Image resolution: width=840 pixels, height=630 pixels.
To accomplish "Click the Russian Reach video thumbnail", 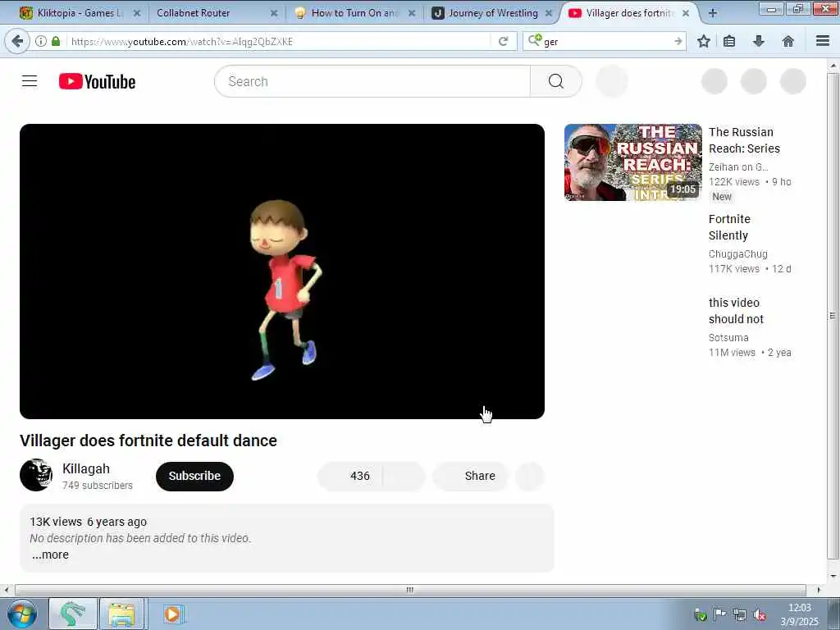I will tap(632, 162).
